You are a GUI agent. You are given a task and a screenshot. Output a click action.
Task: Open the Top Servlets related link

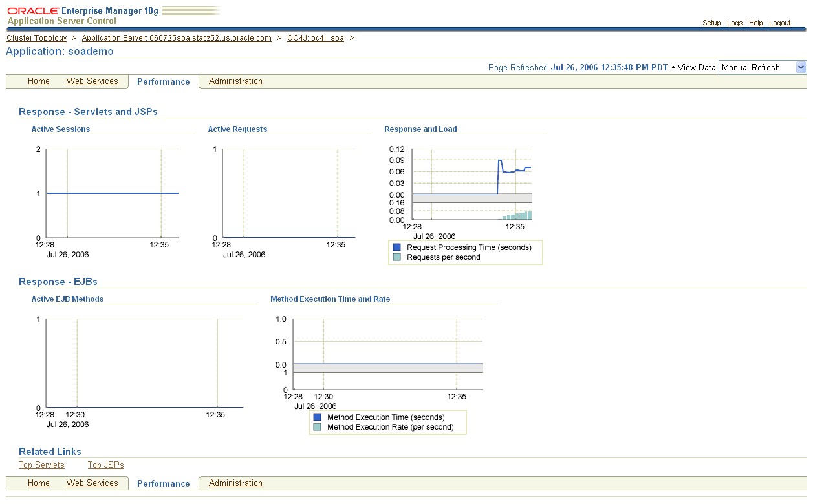tap(41, 465)
